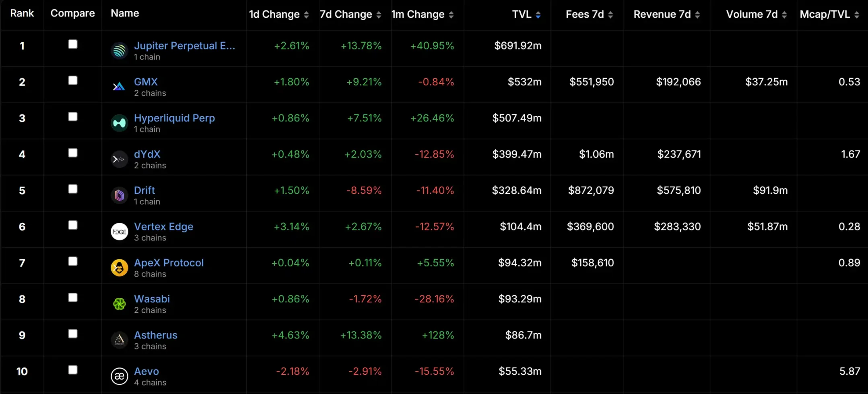This screenshot has width=868, height=394.
Task: Click the Aevo logo icon
Action: tap(119, 376)
